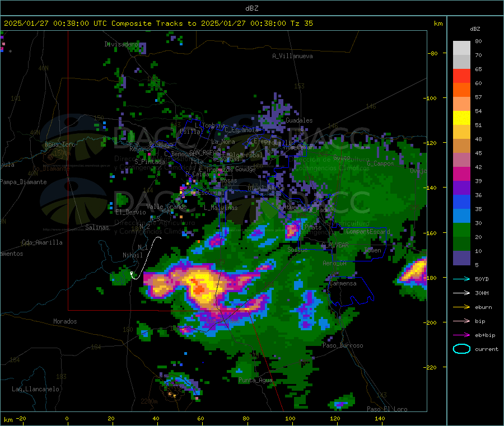Click the yellow storm cell at east edge
Image resolution: width=504 pixels, height=426 pixels.
click(414, 270)
